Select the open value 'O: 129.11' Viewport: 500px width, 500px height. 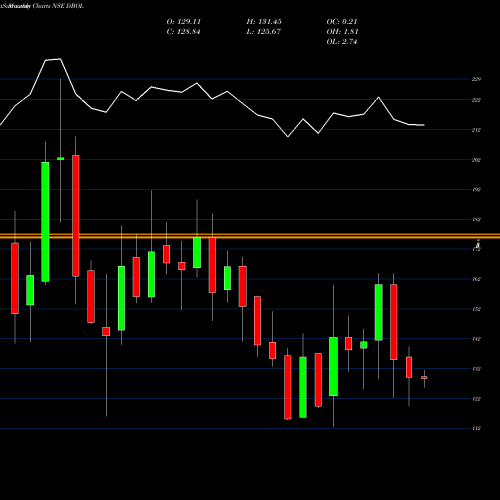(x=184, y=22)
